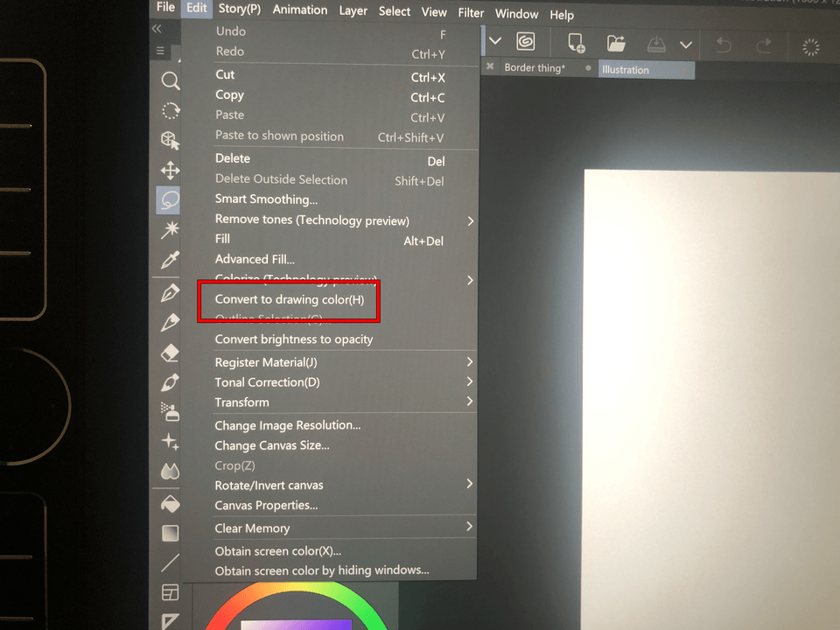
Task: Click the Redo arrow in toolbar
Action: 764,46
